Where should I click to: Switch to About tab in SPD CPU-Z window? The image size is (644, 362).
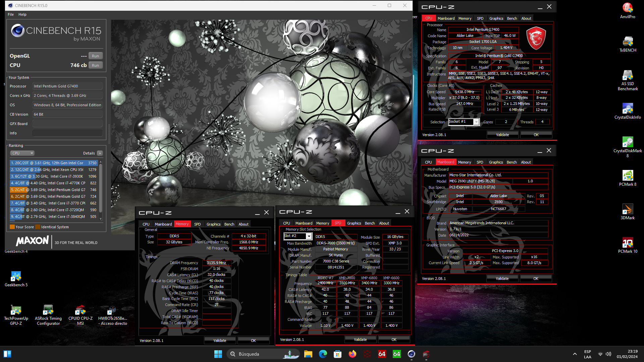click(x=384, y=223)
